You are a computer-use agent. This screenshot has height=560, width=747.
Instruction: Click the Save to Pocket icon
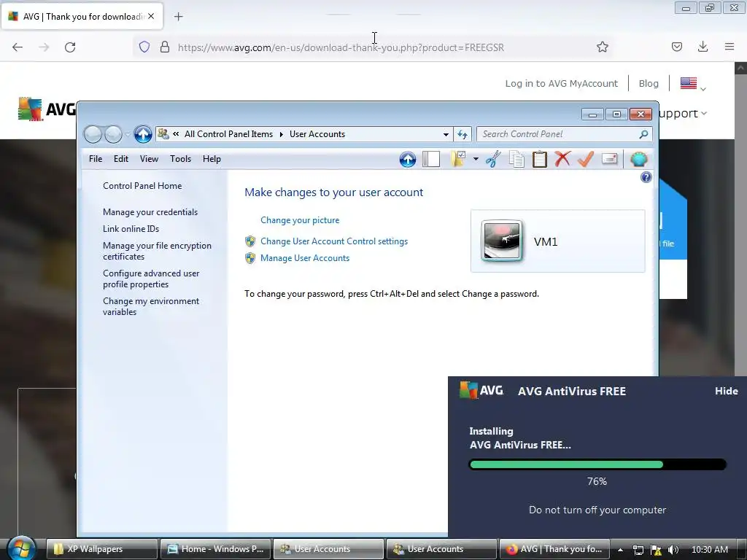pyautogui.click(x=676, y=47)
